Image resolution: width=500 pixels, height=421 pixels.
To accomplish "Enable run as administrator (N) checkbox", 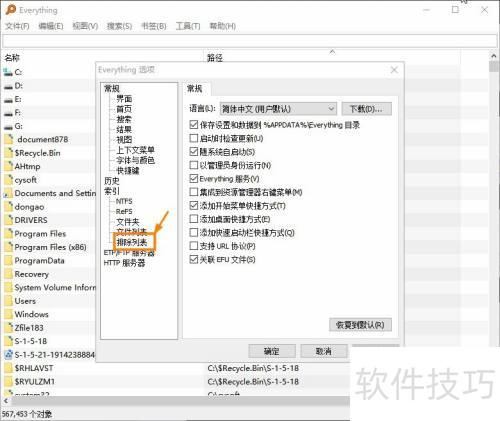I will [194, 165].
